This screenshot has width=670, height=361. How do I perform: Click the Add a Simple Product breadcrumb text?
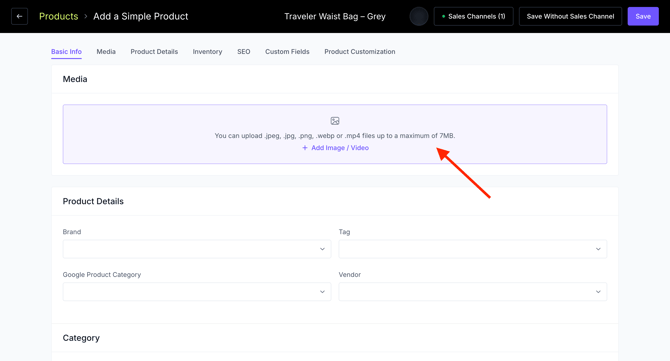[x=141, y=16]
